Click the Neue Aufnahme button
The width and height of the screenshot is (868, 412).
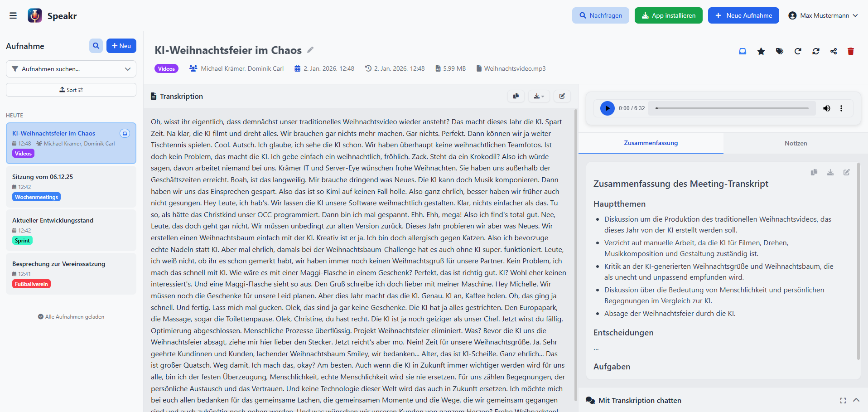click(x=743, y=15)
